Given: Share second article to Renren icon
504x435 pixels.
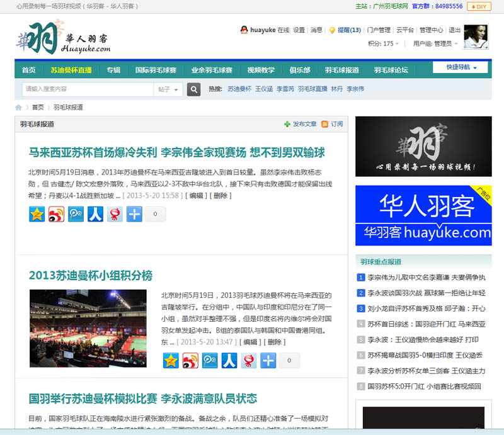Looking at the screenshot, I should pyautogui.click(x=229, y=361).
